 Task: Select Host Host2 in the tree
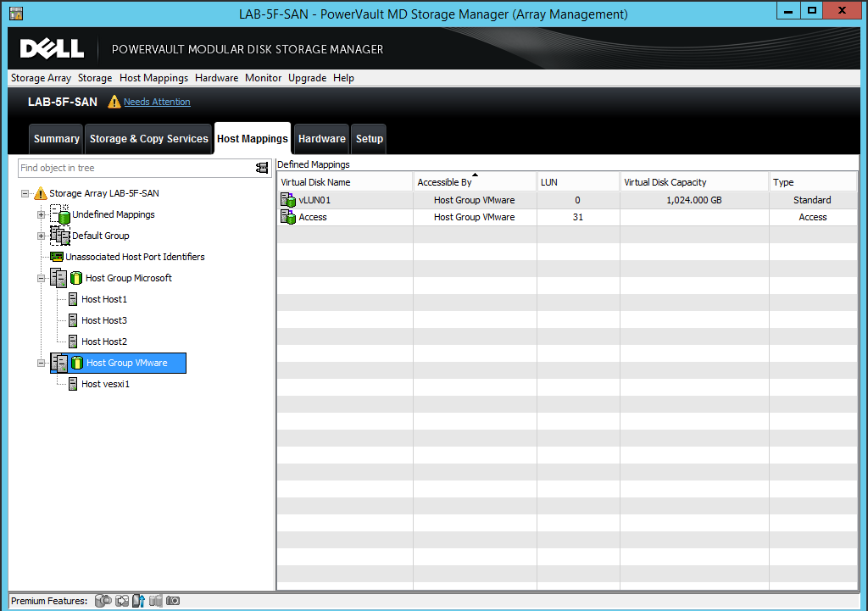coord(104,342)
